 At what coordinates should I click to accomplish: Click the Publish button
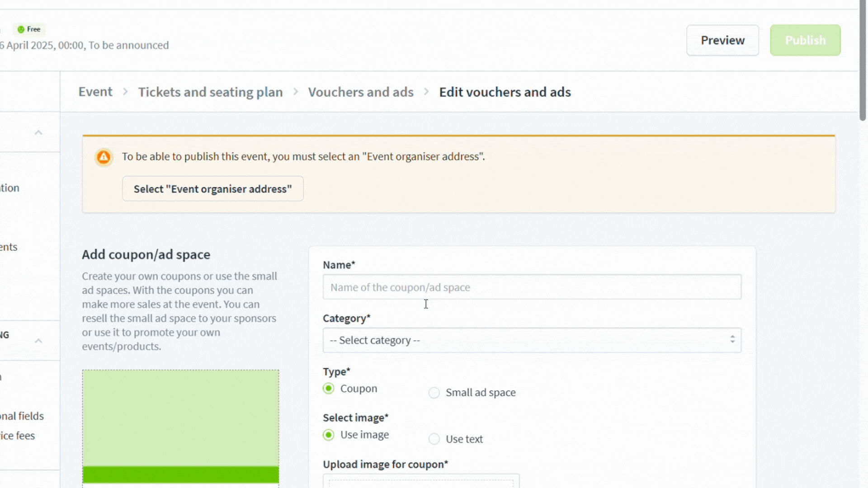click(x=805, y=40)
